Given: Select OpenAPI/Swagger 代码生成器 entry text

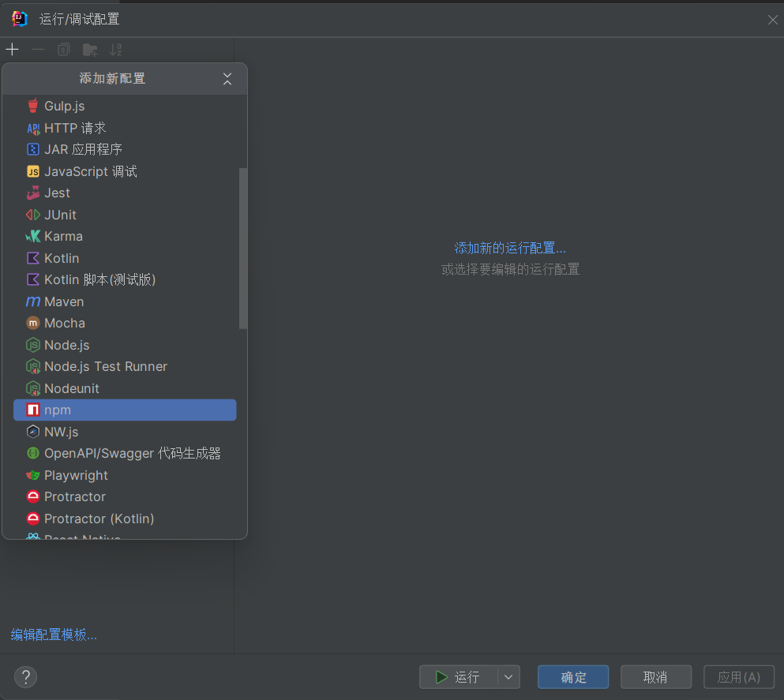Looking at the screenshot, I should (x=133, y=453).
